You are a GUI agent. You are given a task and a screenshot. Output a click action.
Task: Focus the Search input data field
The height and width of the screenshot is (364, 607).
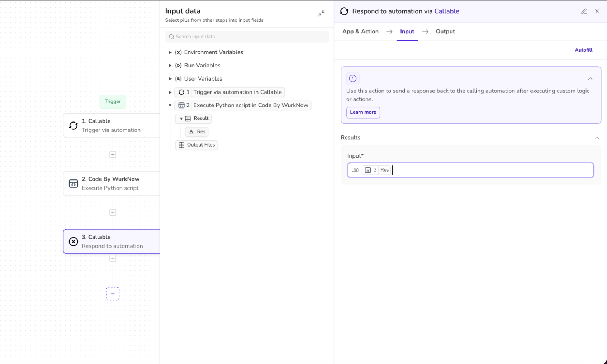pos(247,37)
